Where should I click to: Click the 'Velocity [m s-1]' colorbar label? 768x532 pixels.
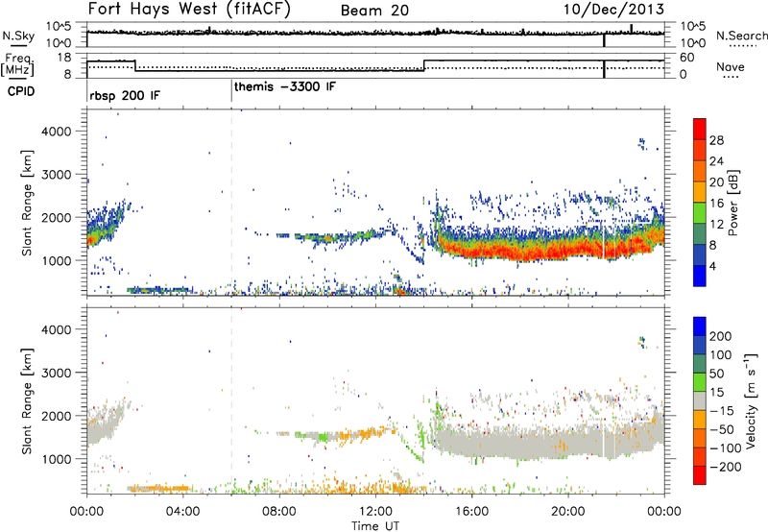[750, 400]
